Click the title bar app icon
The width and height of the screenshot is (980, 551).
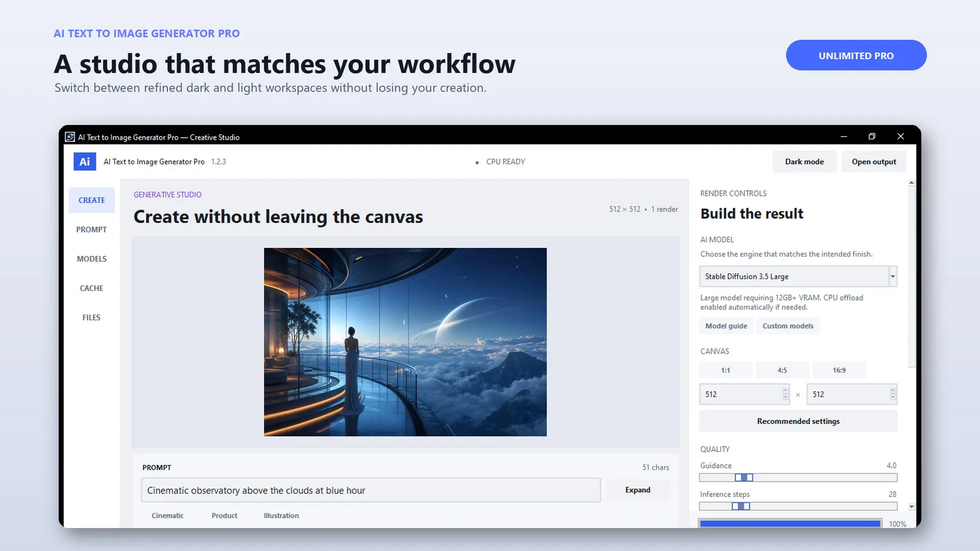pyautogui.click(x=70, y=137)
